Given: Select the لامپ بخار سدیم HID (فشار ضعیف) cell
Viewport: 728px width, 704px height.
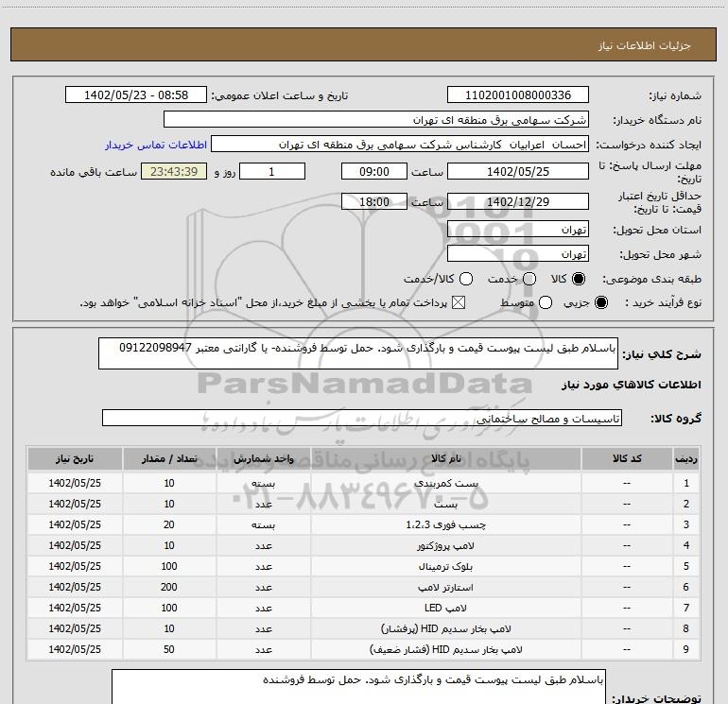Looking at the screenshot, I should point(445,649).
